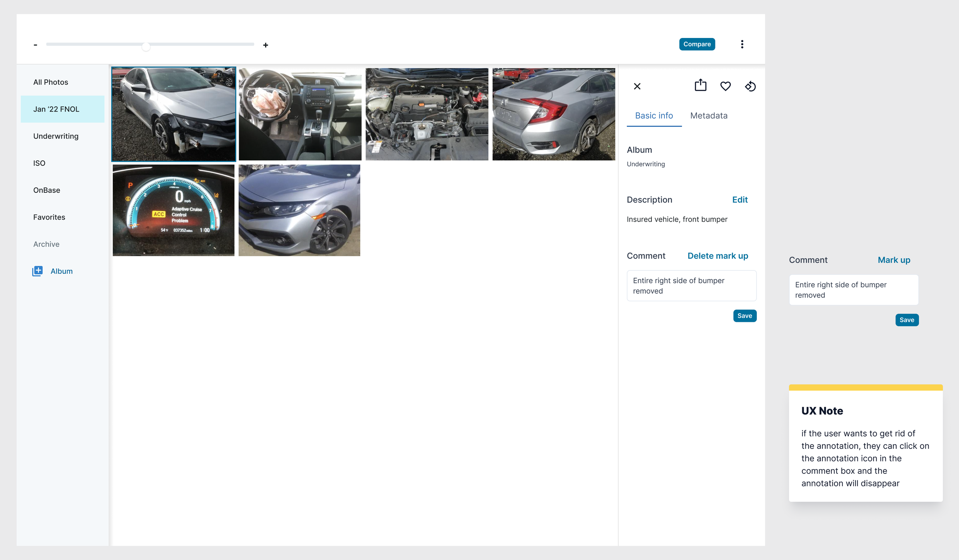The height and width of the screenshot is (560, 959).
Task: Select the airbag interior photo thumbnail
Action: click(x=300, y=114)
